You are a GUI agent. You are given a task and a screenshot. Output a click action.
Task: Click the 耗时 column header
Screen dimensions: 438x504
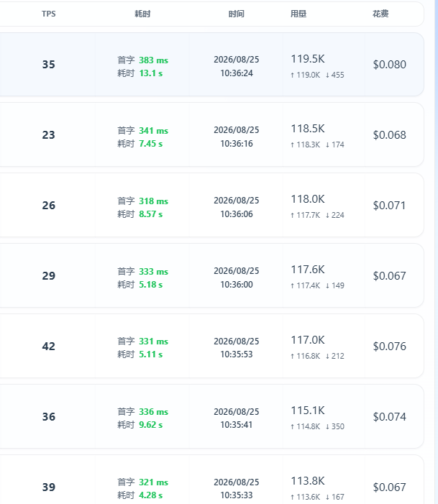point(142,14)
